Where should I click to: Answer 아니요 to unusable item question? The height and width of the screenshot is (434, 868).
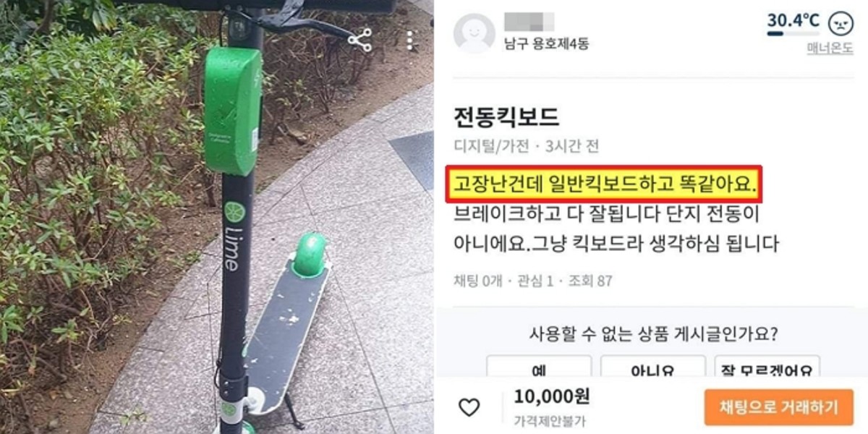pos(653,367)
